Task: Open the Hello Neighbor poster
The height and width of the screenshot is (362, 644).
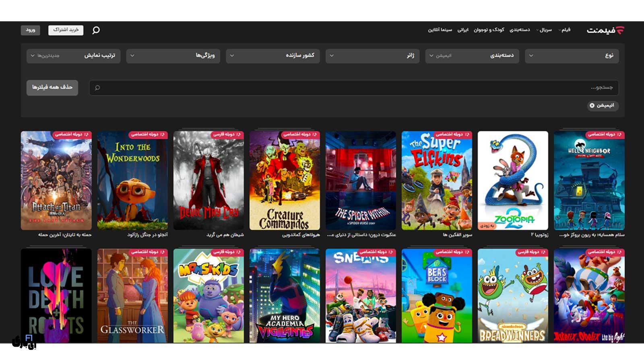Action: [x=589, y=180]
